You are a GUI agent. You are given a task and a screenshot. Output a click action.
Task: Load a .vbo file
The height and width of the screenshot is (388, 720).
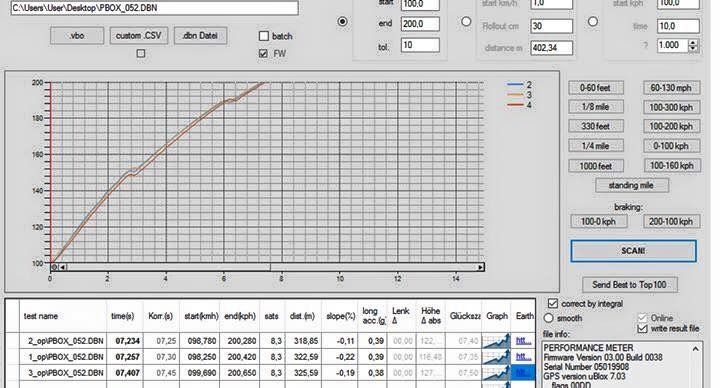click(77, 36)
